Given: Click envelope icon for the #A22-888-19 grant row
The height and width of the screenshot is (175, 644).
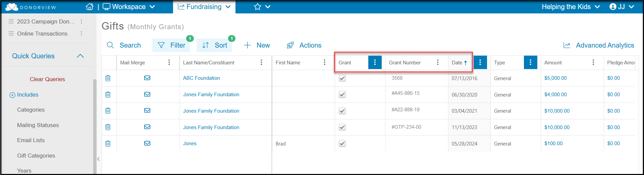Looking at the screenshot, I should [147, 110].
